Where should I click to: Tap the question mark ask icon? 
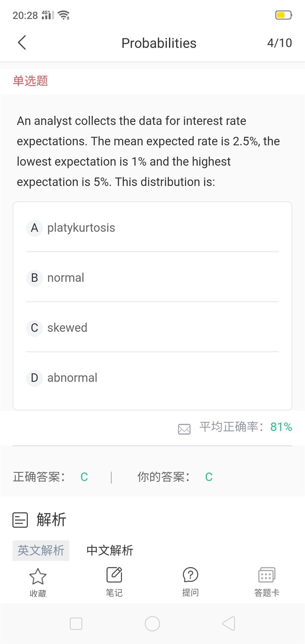click(x=190, y=575)
